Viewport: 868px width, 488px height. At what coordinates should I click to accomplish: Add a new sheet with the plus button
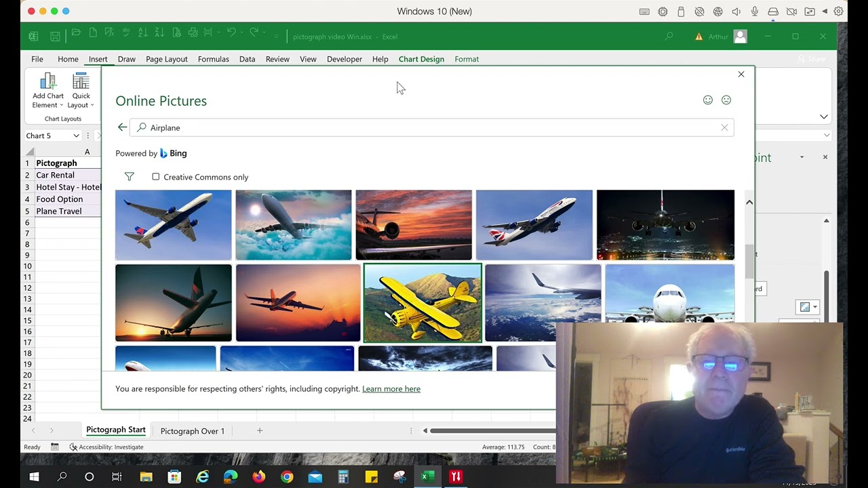(259, 430)
